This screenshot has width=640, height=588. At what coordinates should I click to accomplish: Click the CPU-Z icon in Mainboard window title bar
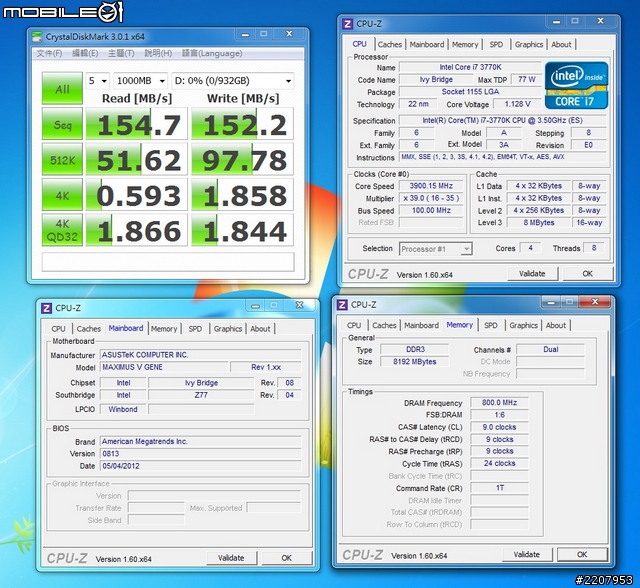tap(47, 308)
